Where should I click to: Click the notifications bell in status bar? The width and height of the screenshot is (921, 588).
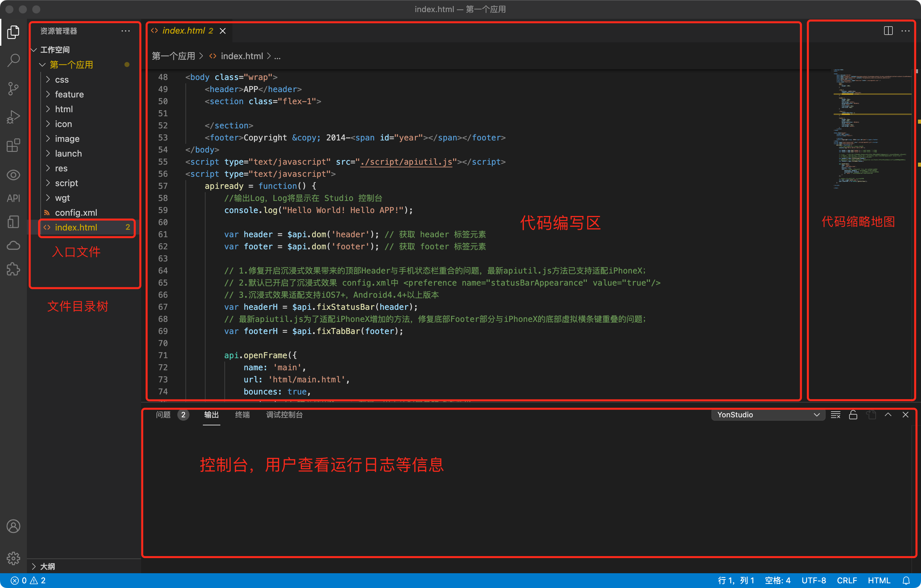907,580
